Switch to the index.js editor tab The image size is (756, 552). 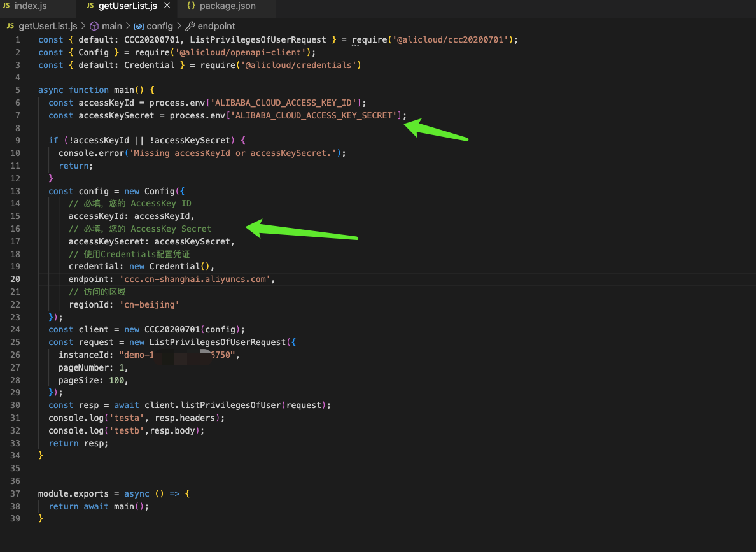coord(30,6)
